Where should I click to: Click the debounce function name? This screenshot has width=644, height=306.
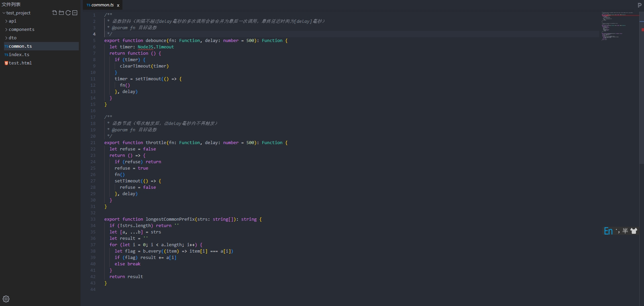click(x=156, y=41)
